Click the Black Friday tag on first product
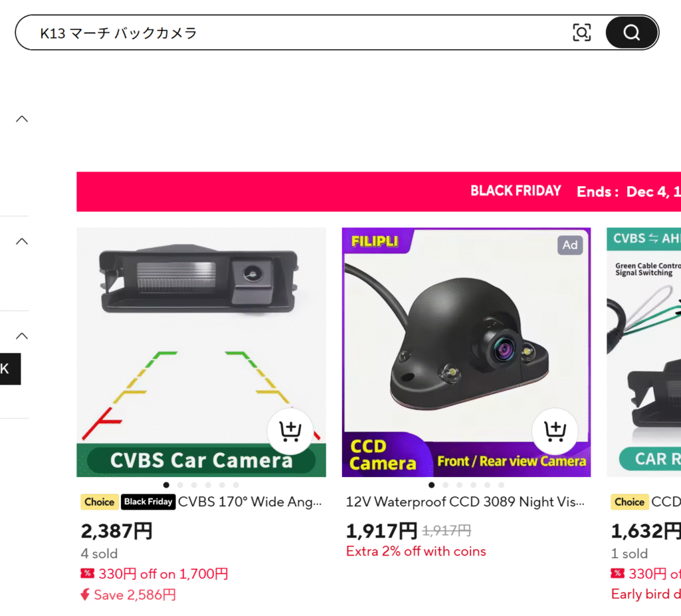 [x=148, y=502]
